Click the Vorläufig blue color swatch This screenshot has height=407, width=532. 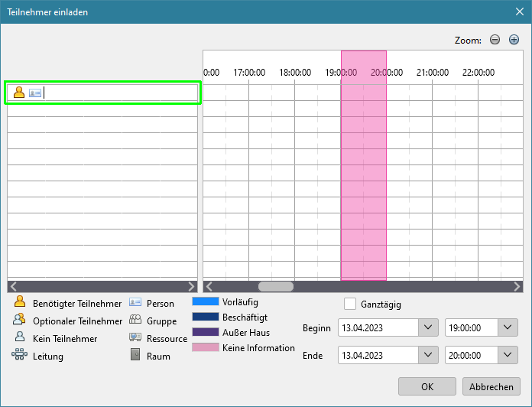205,301
